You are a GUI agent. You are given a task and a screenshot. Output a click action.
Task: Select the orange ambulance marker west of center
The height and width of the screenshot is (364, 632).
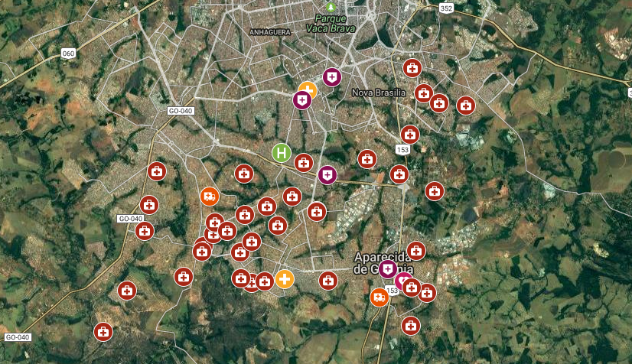pos(210,197)
